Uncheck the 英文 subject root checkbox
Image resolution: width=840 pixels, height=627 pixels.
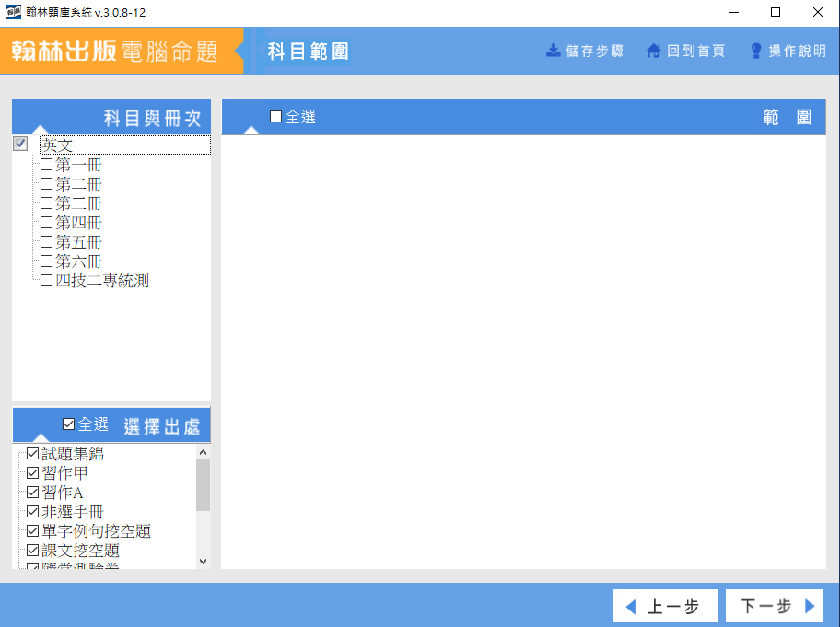(20, 145)
